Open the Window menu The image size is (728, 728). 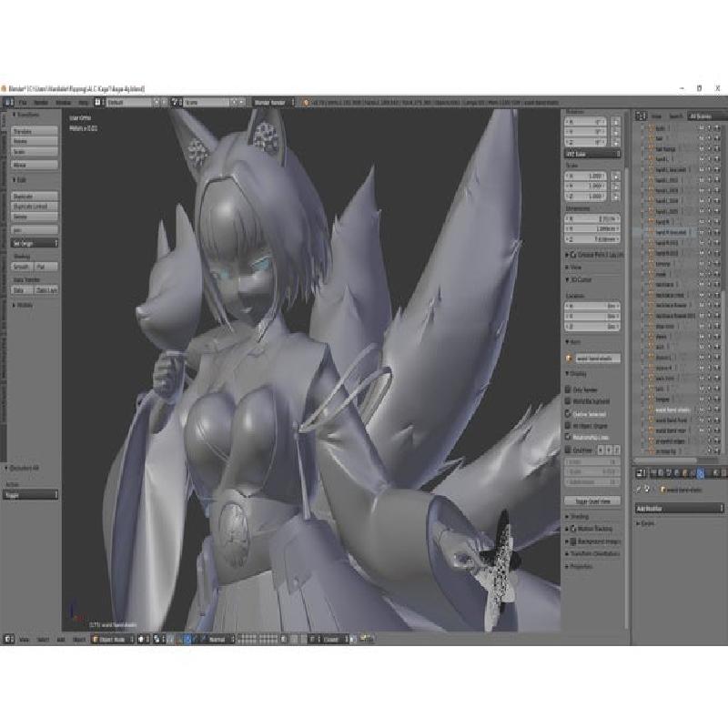[63, 102]
